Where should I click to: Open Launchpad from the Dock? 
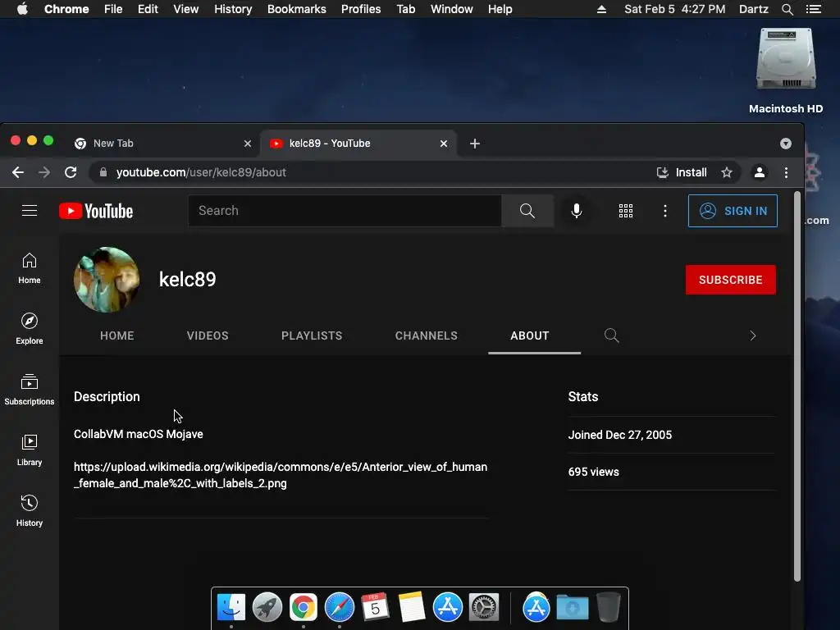tap(267, 607)
